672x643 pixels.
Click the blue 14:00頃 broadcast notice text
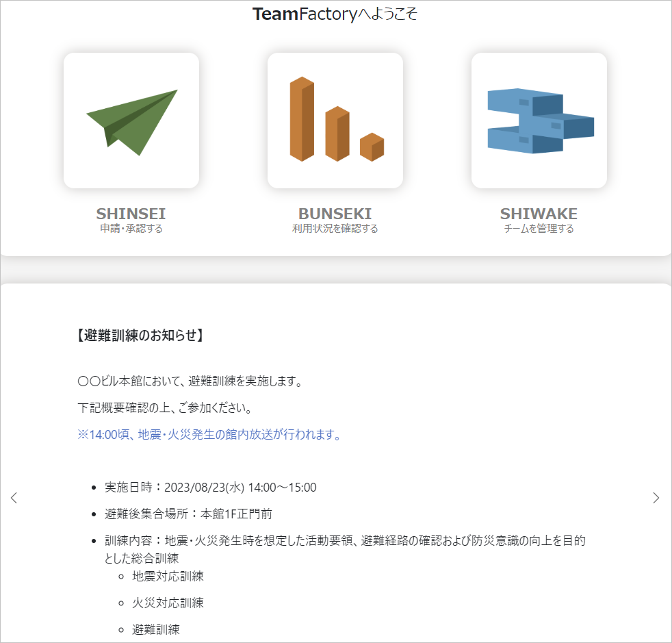(209, 435)
